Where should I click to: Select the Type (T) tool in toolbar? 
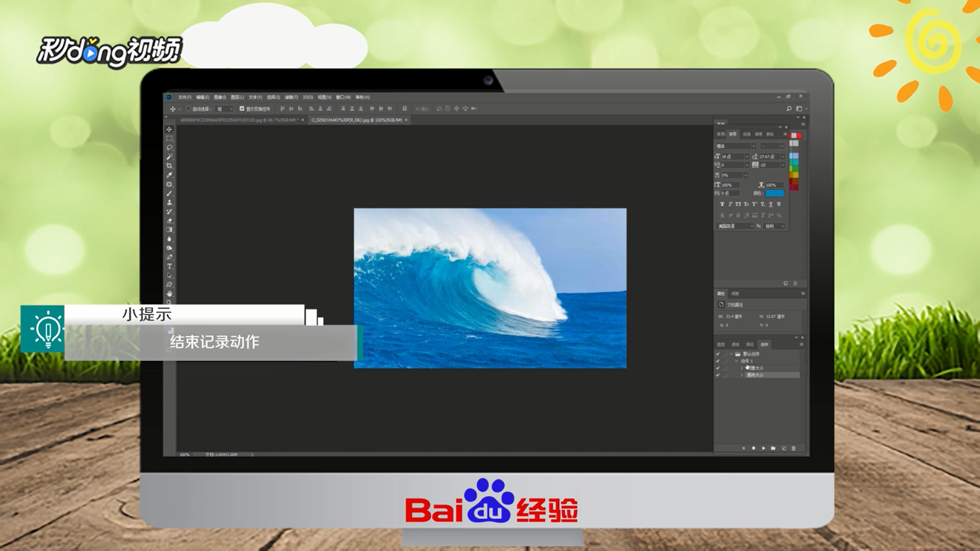coord(169,266)
